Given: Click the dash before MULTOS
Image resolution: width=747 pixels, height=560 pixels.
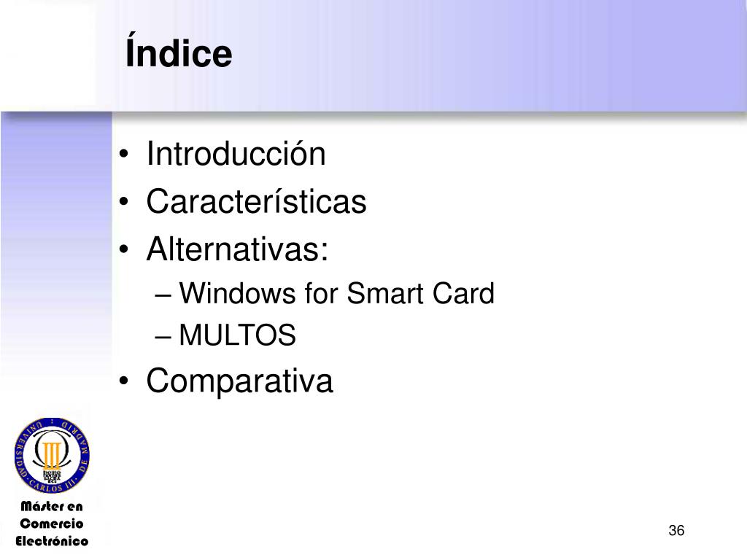Looking at the screenshot, I should pyautogui.click(x=163, y=337).
